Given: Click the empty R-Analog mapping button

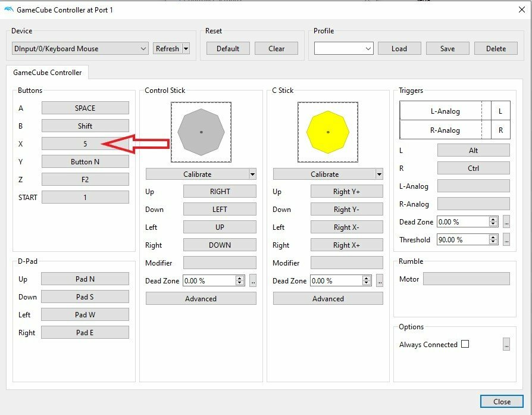Looking at the screenshot, I should coord(474,204).
